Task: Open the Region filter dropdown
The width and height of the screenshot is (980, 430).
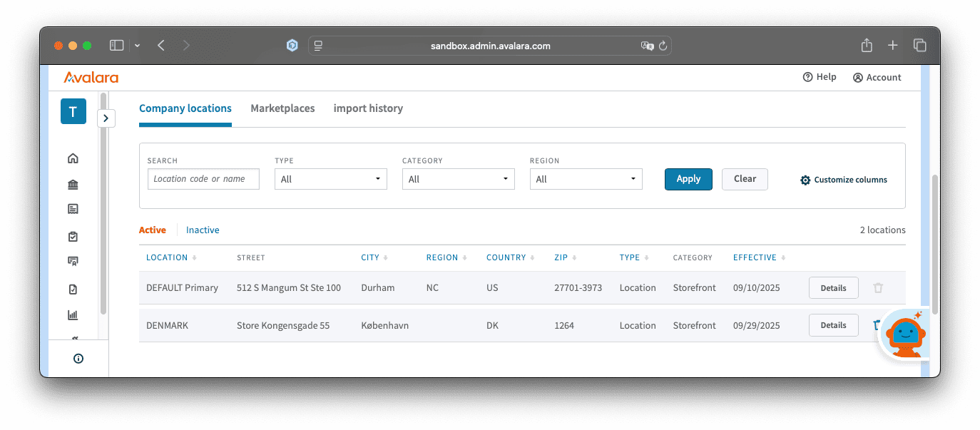Action: coord(586,179)
